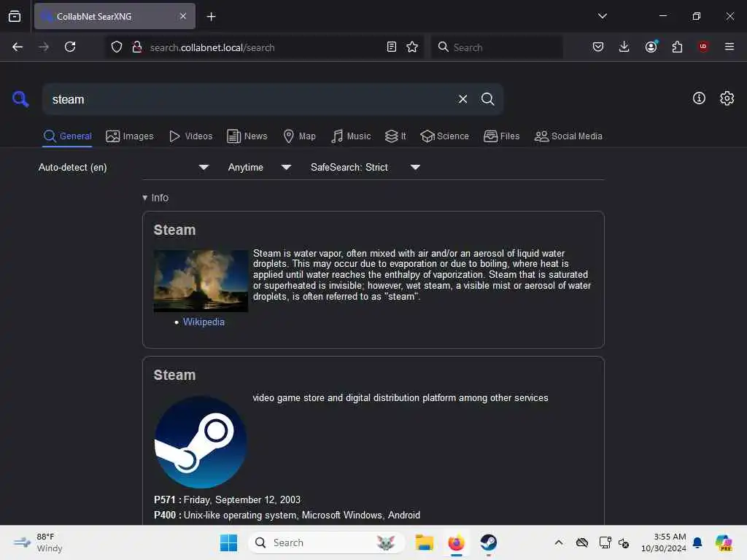Open the SearXNG about info icon
This screenshot has height=560, width=747.
tap(699, 98)
